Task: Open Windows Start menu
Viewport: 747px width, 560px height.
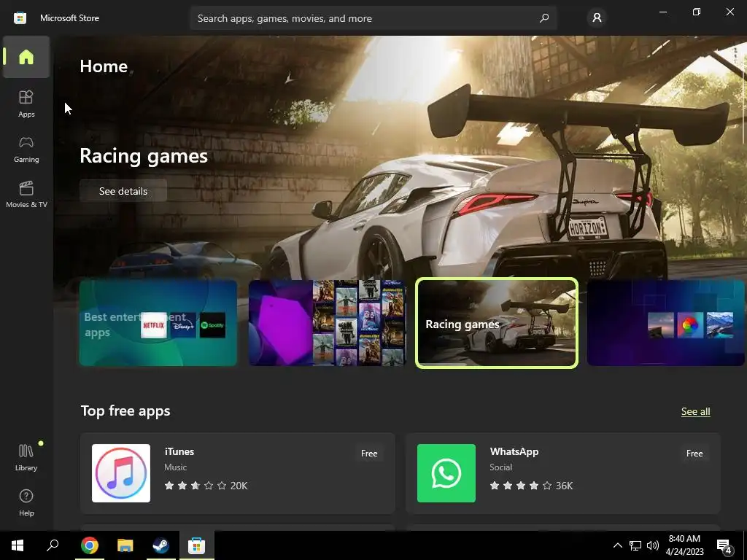Action: tap(18, 545)
